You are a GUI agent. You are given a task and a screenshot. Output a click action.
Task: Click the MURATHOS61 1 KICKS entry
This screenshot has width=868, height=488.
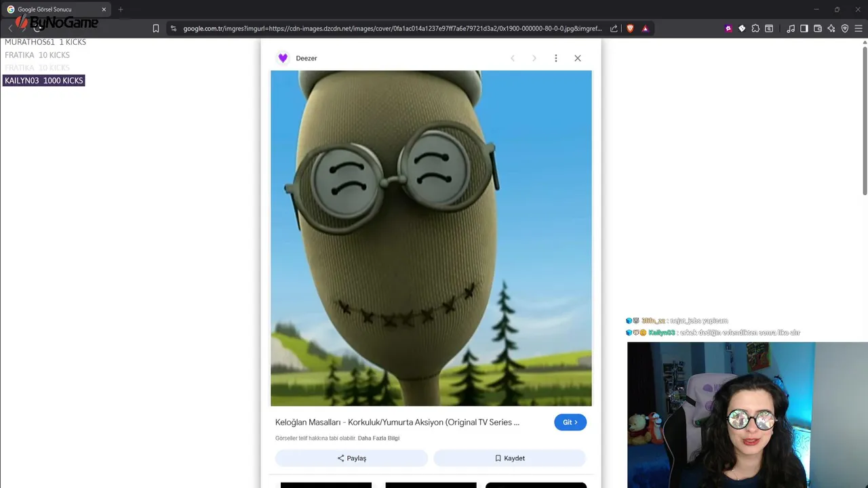[45, 42]
